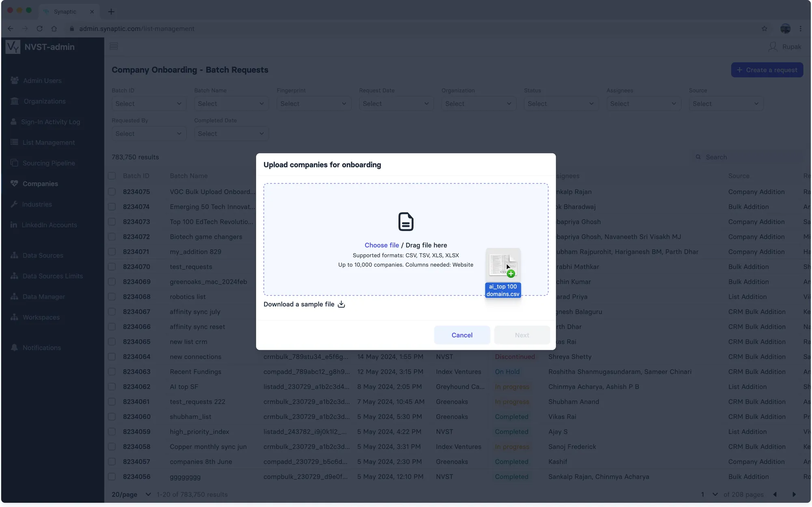This screenshot has width=812, height=507.
Task: Change the 20/page rows dropdown
Action: pos(131,494)
